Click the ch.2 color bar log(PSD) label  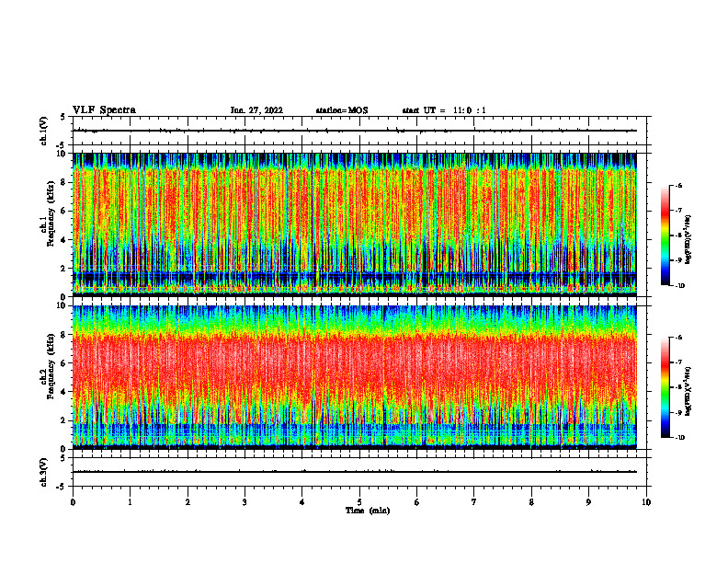click(x=688, y=392)
